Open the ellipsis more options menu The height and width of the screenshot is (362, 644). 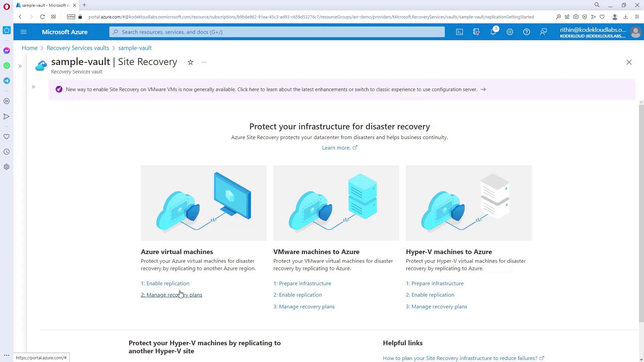click(x=204, y=62)
